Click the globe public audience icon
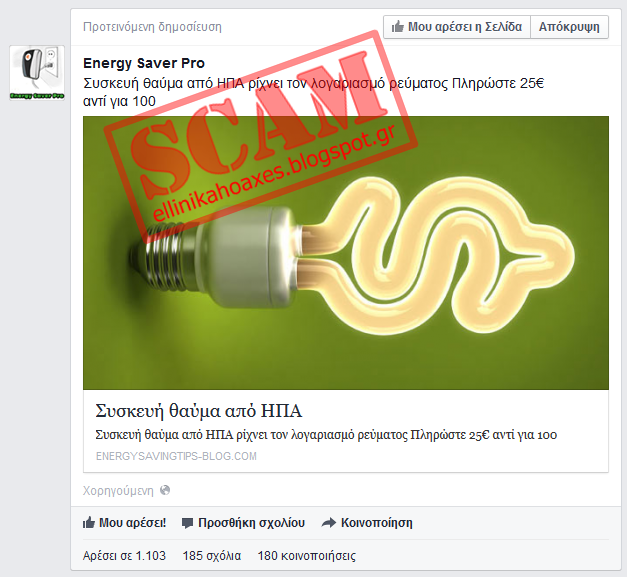 point(165,490)
